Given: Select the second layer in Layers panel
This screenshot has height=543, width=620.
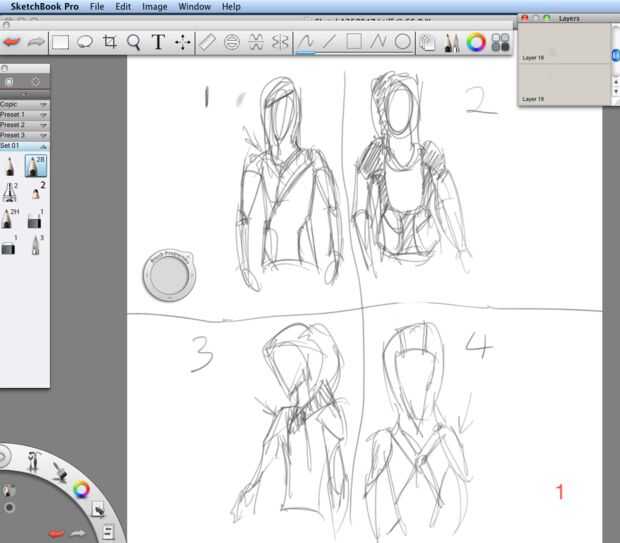Looking at the screenshot, I should coord(565,84).
